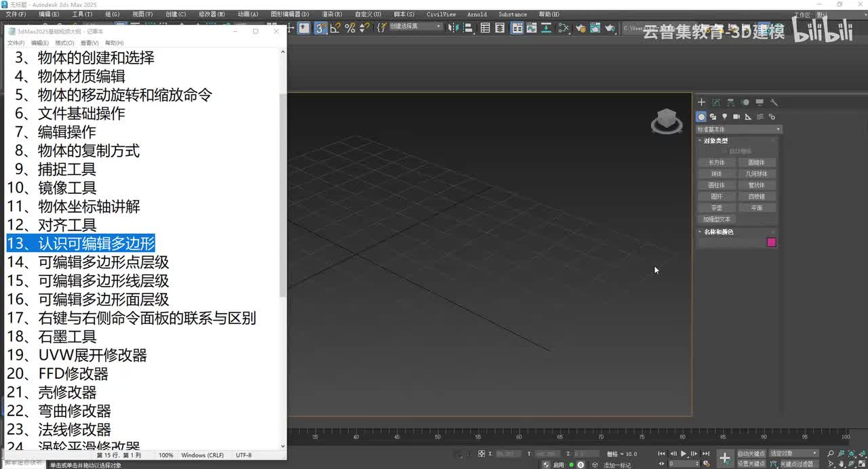Click line 12、对齐工具 in Notepad
Viewport: 868px width, 469px height.
click(52, 225)
